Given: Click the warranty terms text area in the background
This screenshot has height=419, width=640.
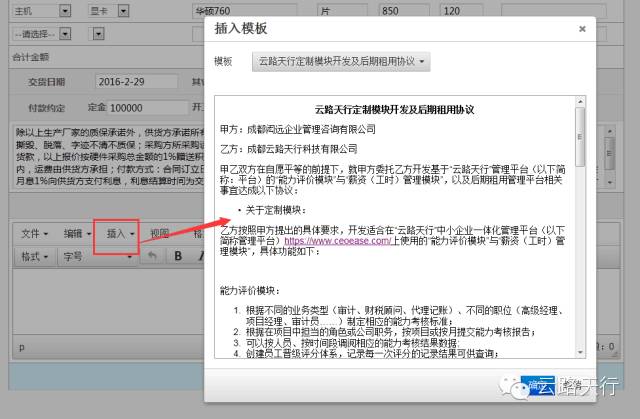Looking at the screenshot, I should 109,156.
